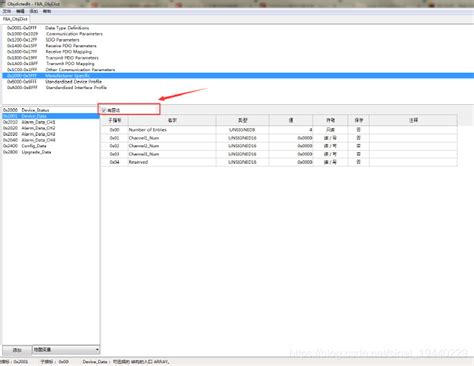
Task: Select the Config_Data index entry
Action: tap(25, 146)
